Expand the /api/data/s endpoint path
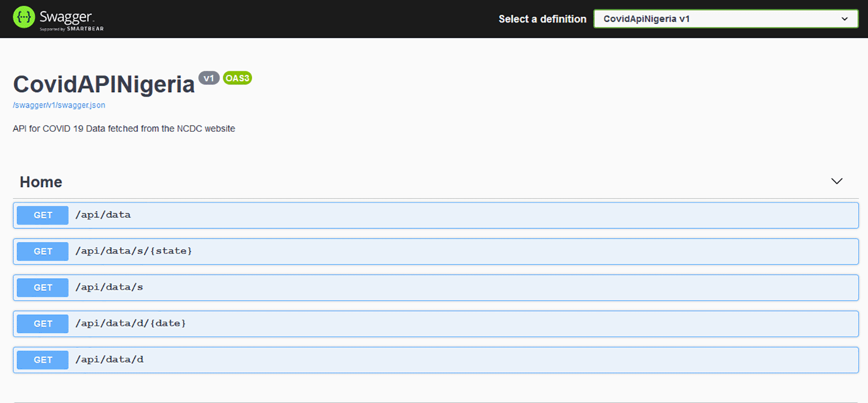868x403 pixels. coord(109,287)
